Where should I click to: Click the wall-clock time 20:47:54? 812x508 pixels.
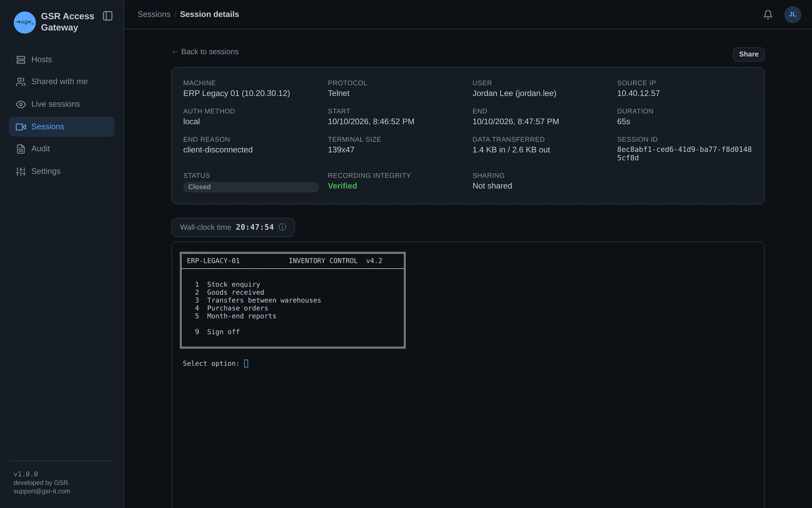[x=255, y=227]
